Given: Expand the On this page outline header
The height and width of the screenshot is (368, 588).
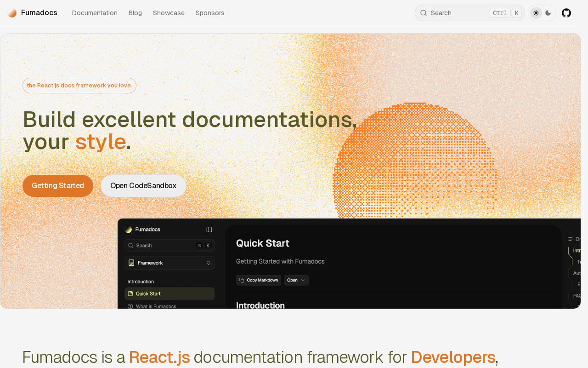Looking at the screenshot, I should point(574,239).
